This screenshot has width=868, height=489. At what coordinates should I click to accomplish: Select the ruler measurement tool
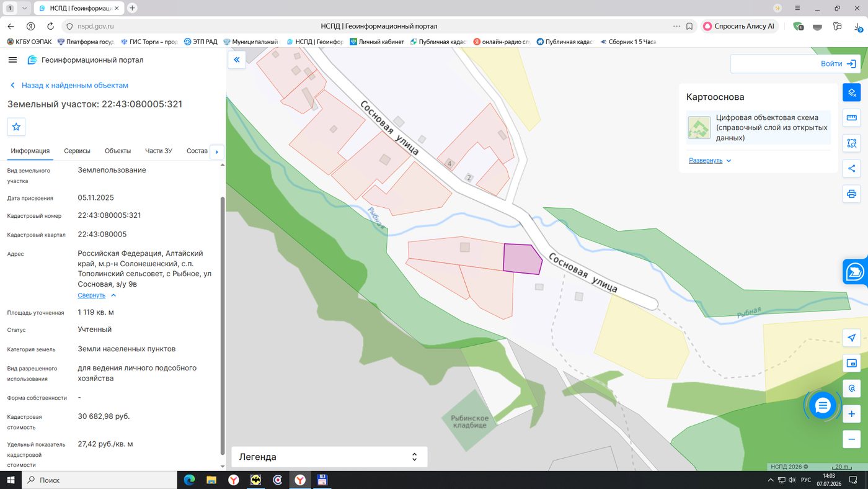(x=851, y=118)
